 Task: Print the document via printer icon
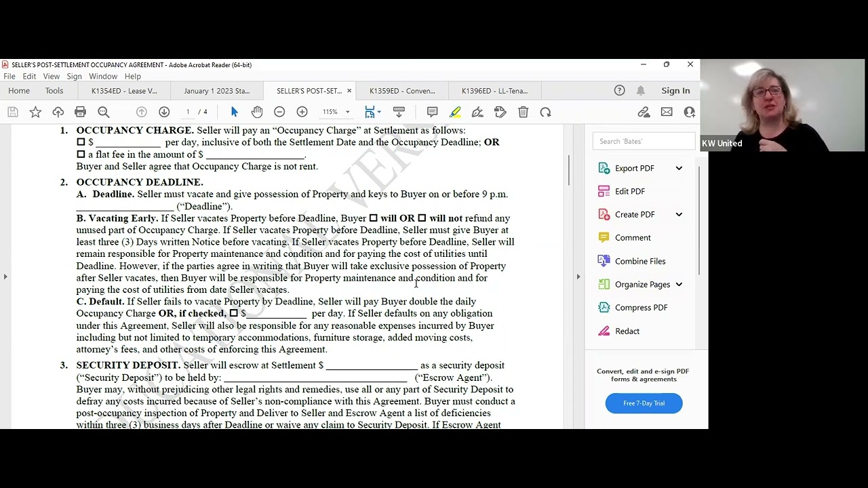click(x=80, y=112)
